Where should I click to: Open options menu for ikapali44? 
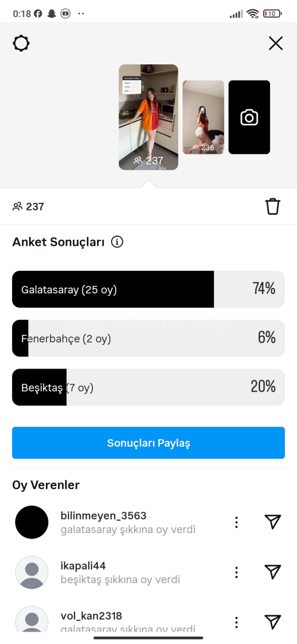[236, 572]
